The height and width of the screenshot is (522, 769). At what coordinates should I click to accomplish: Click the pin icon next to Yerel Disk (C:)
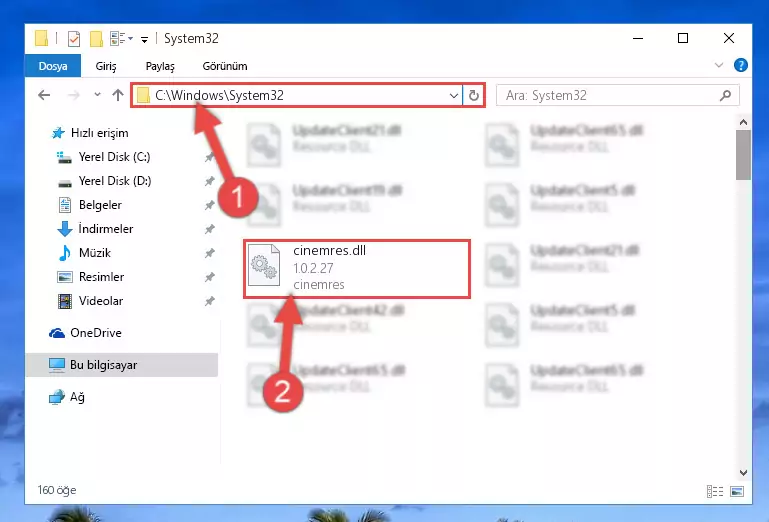209,157
